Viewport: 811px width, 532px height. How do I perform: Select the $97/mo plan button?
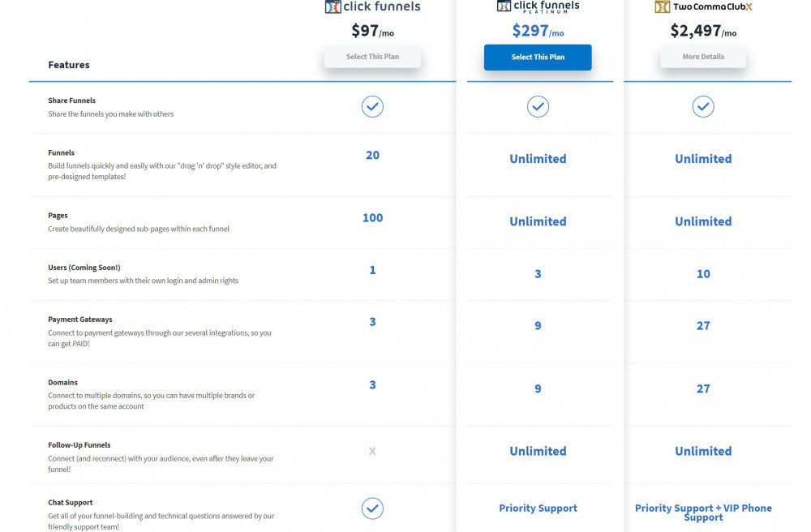click(372, 57)
